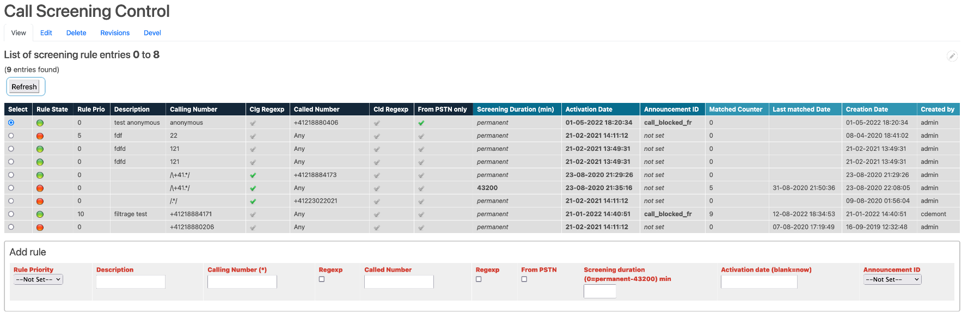This screenshot has width=980, height=318.
Task: Select radio button for filtrage test rule
Action: [x=11, y=214]
